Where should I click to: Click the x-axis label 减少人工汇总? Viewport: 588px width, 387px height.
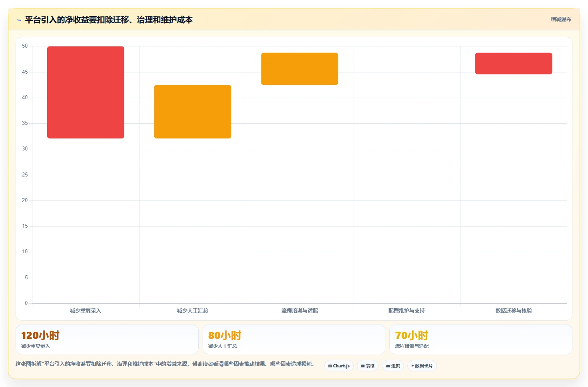tap(193, 311)
